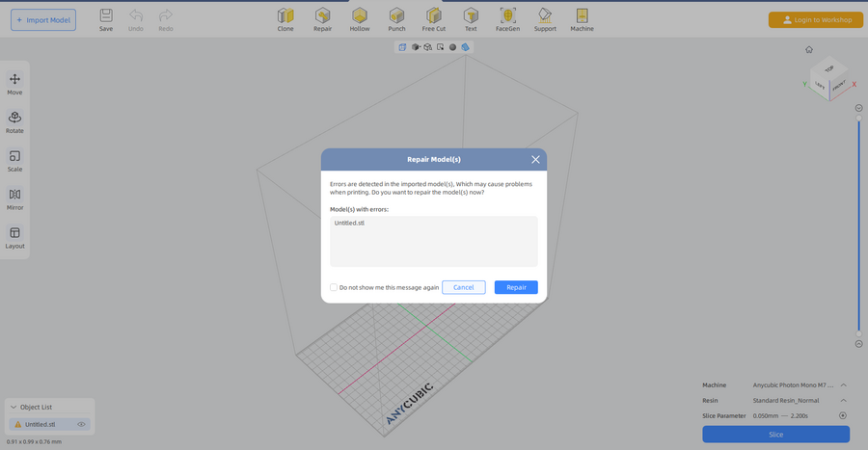The width and height of the screenshot is (868, 450).
Task: Click the Standard Resin_Normal value
Action: [x=786, y=400]
